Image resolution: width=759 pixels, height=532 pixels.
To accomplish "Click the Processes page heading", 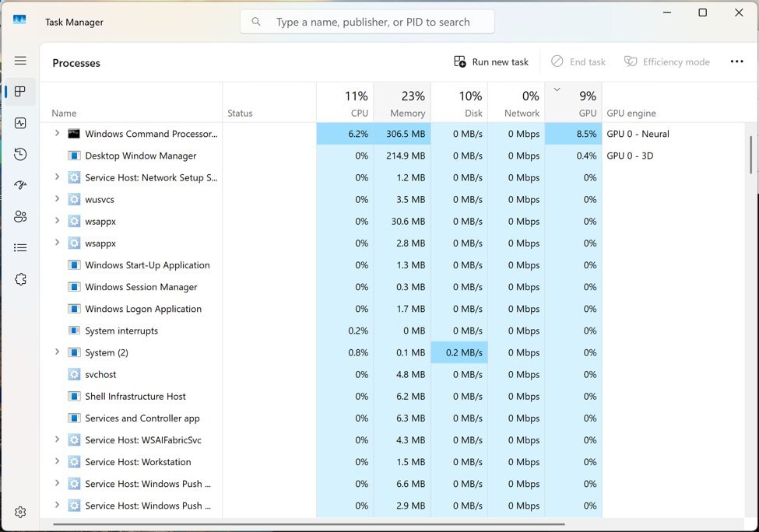I will click(x=76, y=63).
